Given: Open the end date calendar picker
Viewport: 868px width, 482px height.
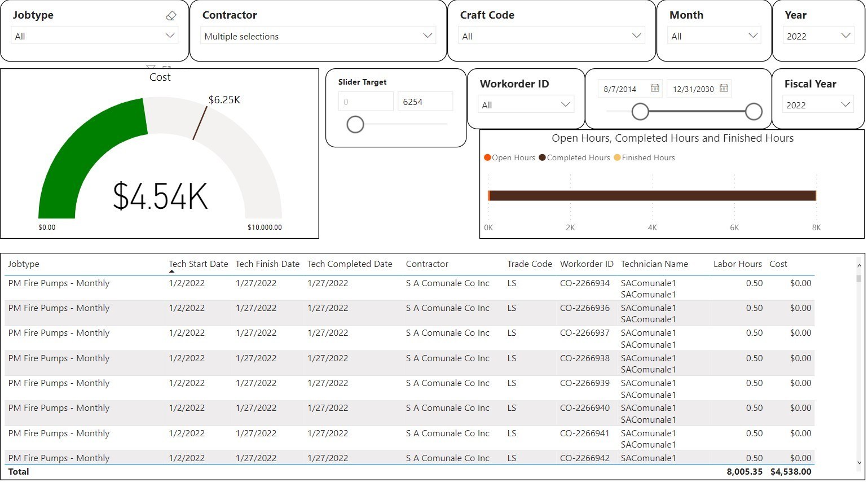Looking at the screenshot, I should click(x=724, y=88).
